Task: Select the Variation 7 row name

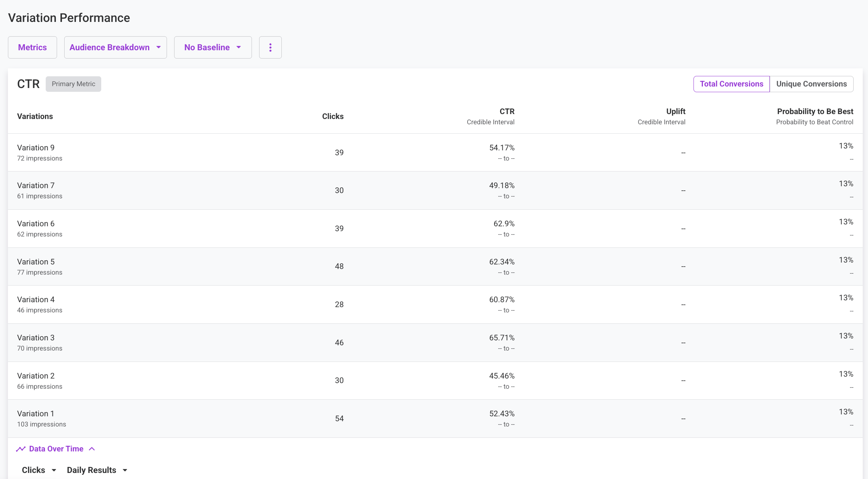Action: 36,185
